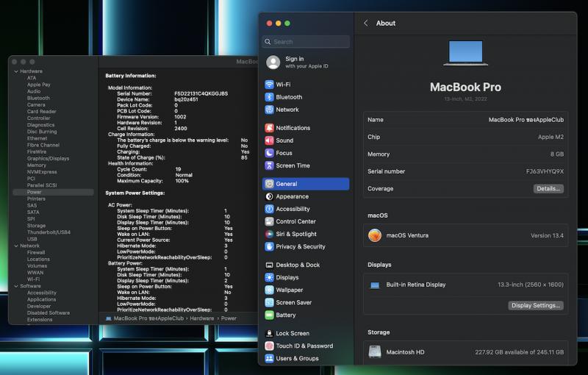Open Wi-Fi settings via its icon

[269, 85]
